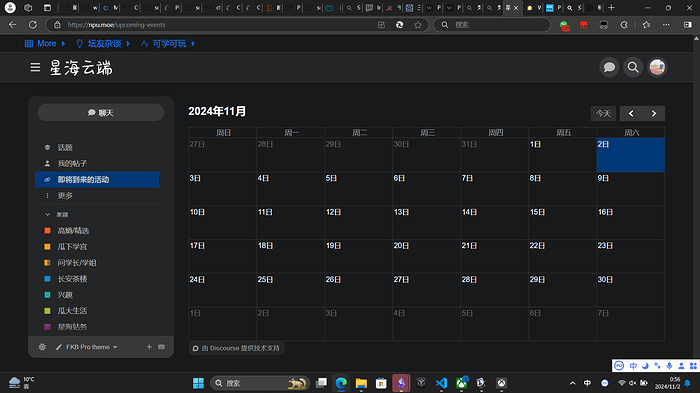
Task: Open Task View on the taskbar
Action: click(321, 383)
